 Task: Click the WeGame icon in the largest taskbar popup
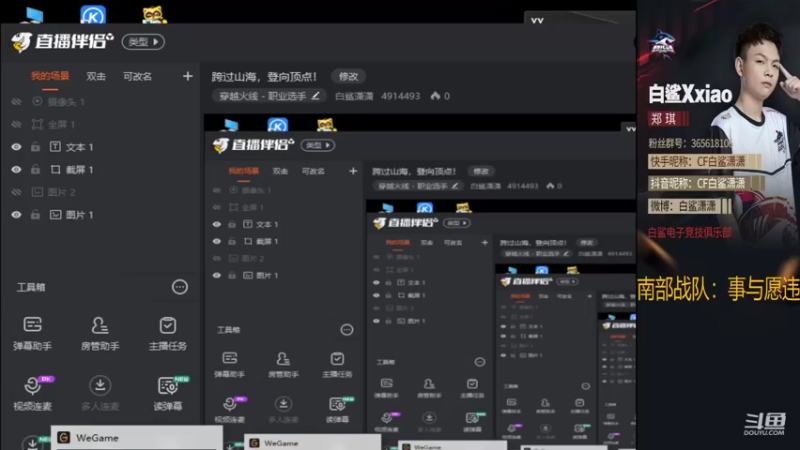pyautogui.click(x=64, y=438)
